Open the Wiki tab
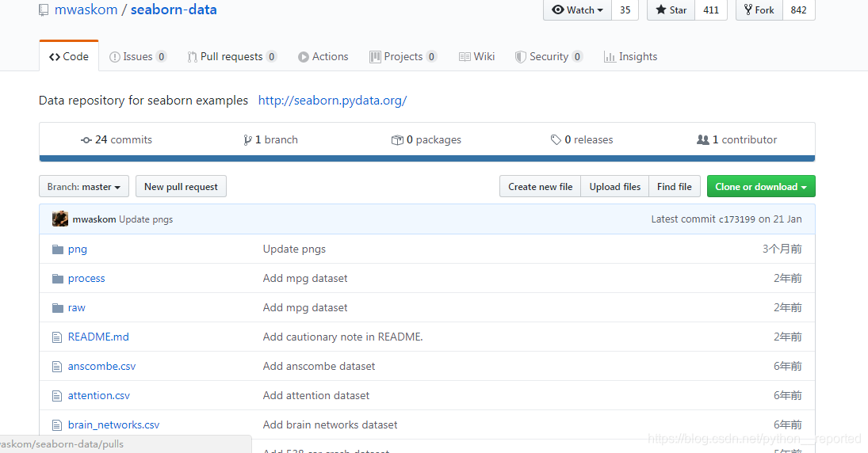The width and height of the screenshot is (868, 453). [x=476, y=56]
